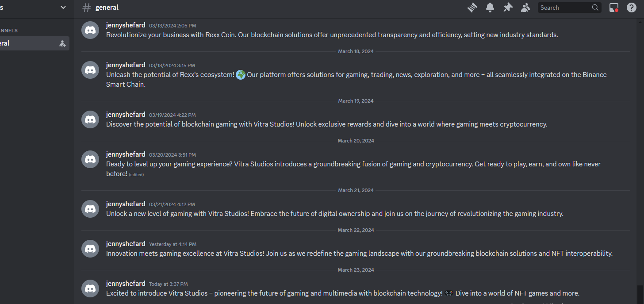Click the hashtag icon beside general title

[x=87, y=8]
